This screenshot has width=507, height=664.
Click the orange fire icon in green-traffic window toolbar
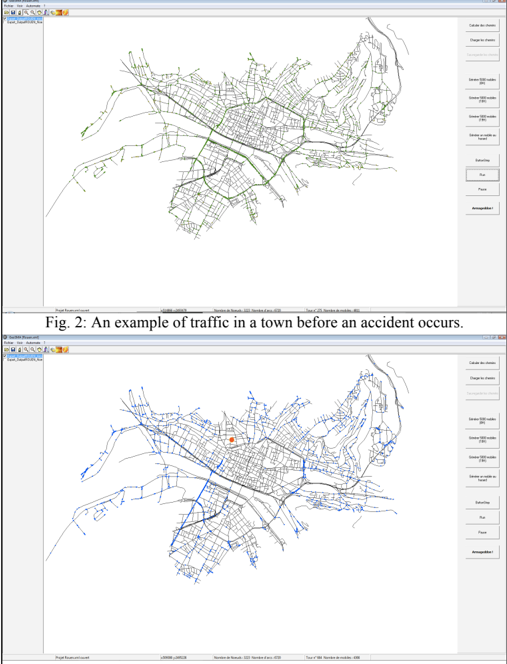(59, 13)
